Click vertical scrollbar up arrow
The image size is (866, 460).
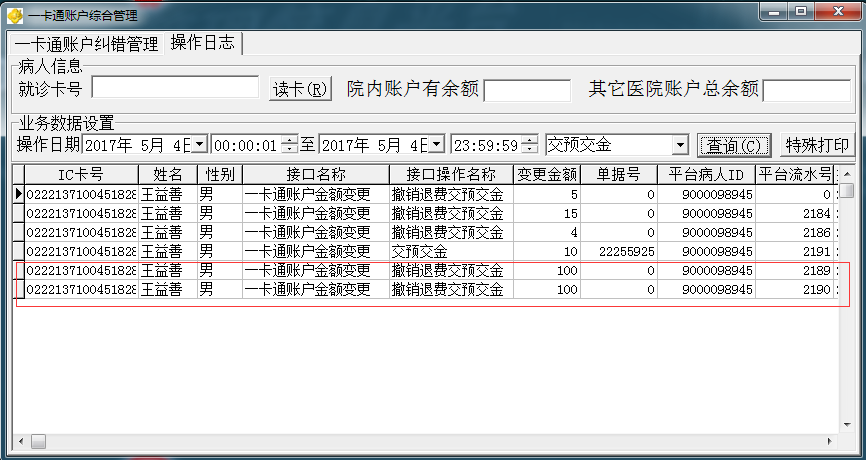point(847,175)
